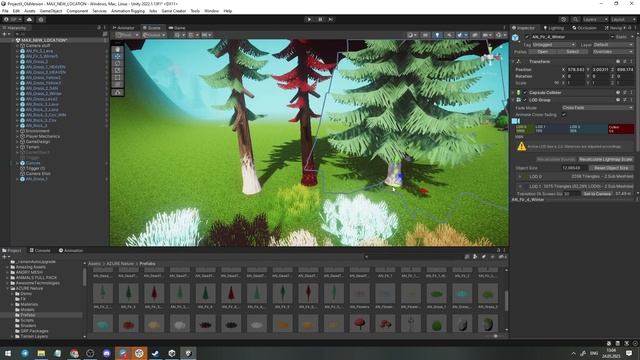
Task: Toggle the Capsule Collider enabled checkbox
Action: pyautogui.click(x=525, y=93)
